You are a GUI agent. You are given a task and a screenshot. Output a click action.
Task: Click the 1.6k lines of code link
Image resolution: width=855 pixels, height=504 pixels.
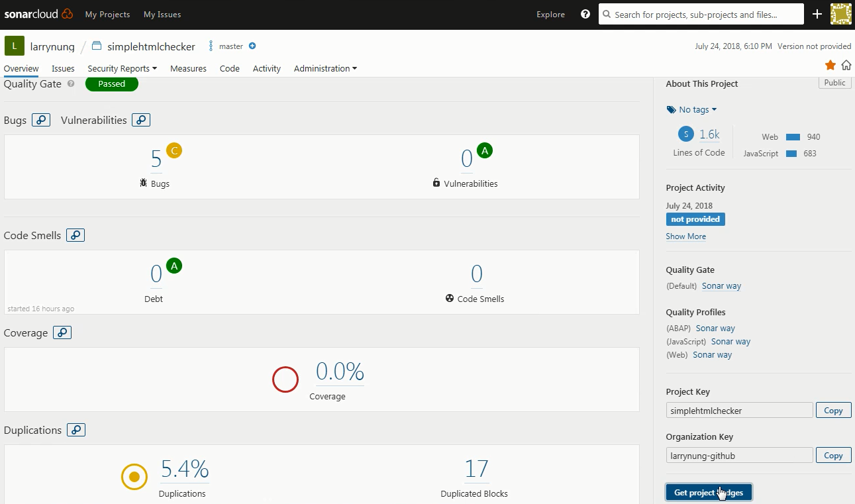[709, 134]
